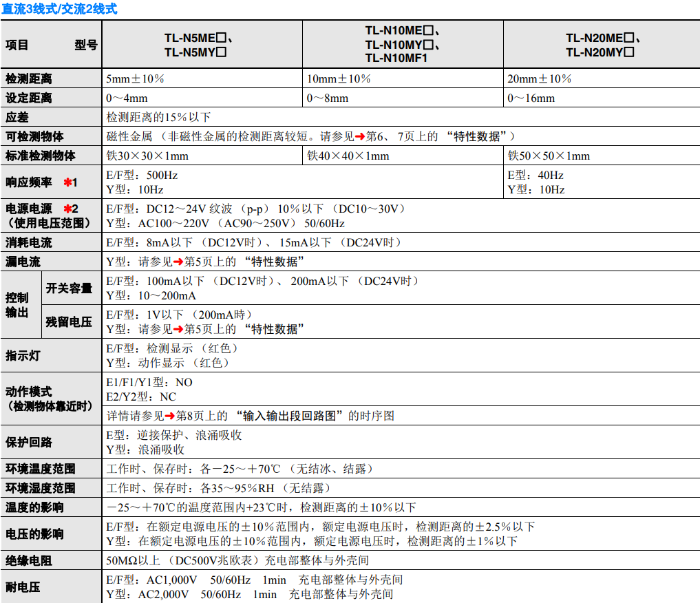
Task: Click the 绝缘电阻 row label
Action: click(x=29, y=560)
